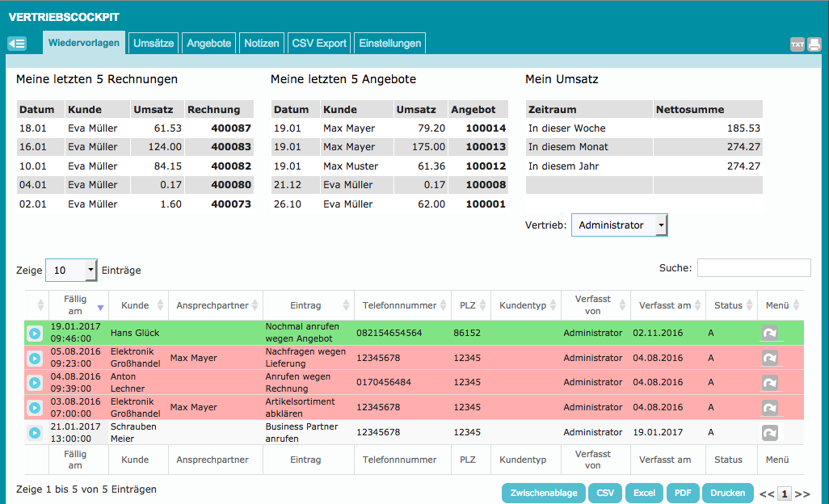Click the Zwischenablage button

coord(543,493)
